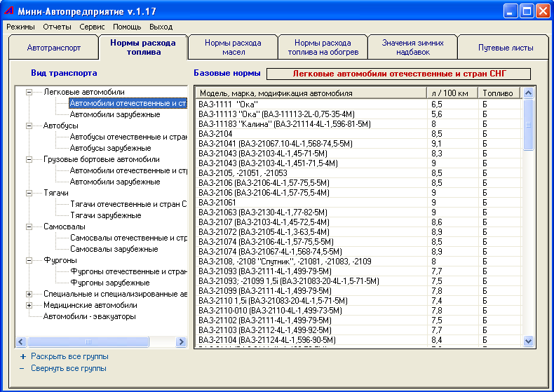Select Самосвалы отечественные tree item
Image resolution: width=554 pixels, height=392 pixels.
pyautogui.click(x=128, y=238)
